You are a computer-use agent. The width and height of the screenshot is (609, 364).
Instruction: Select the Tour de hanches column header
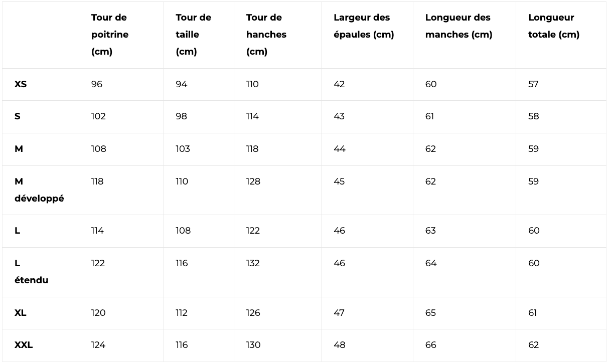coord(266,35)
